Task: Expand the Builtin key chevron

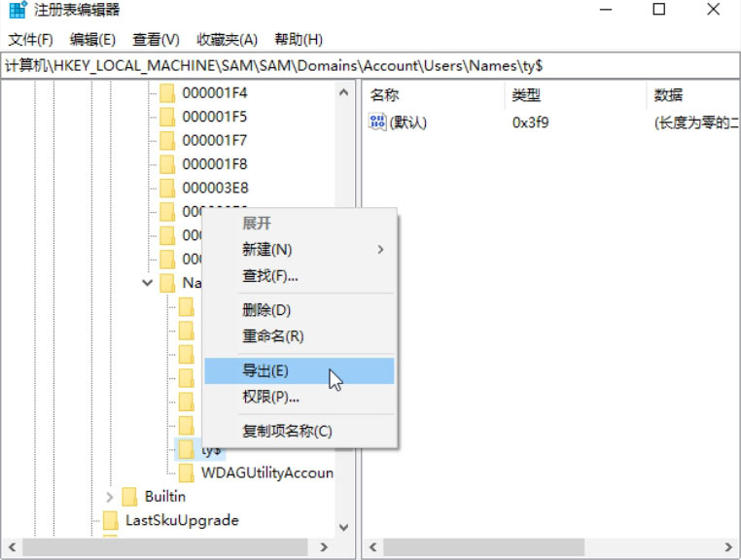Action: (110, 497)
